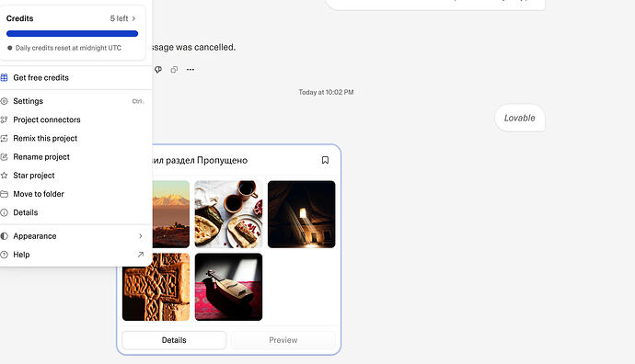Screen dimensions: 635x364
Task: Open the food and coffee thumbnail
Action: pyautogui.click(x=228, y=214)
